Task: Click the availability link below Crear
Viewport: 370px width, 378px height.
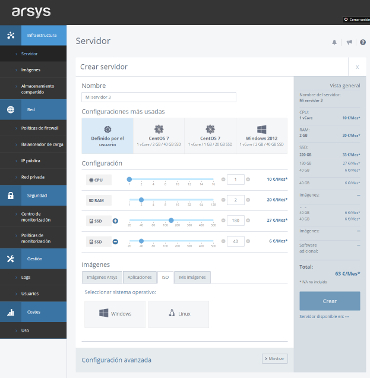Action: 324,316
